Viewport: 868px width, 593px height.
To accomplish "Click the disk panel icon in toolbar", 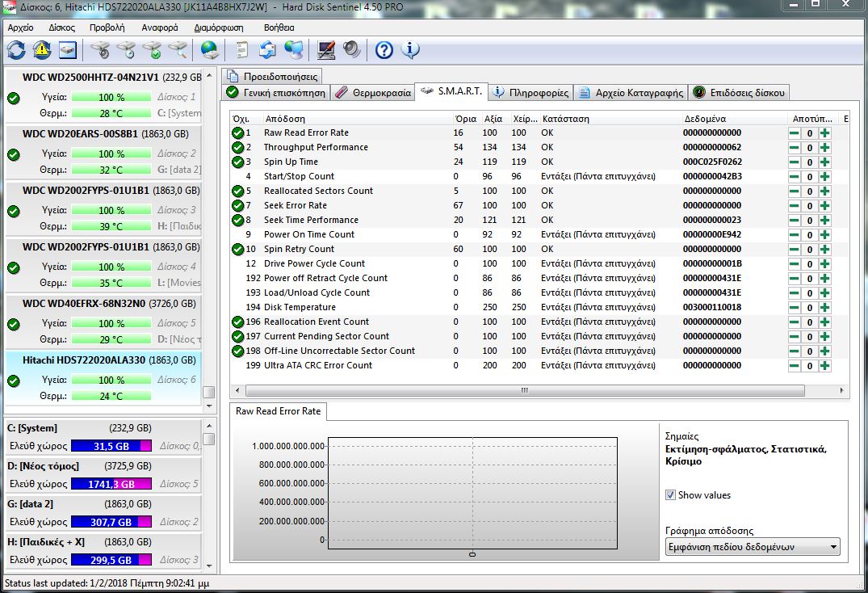I will [x=68, y=50].
